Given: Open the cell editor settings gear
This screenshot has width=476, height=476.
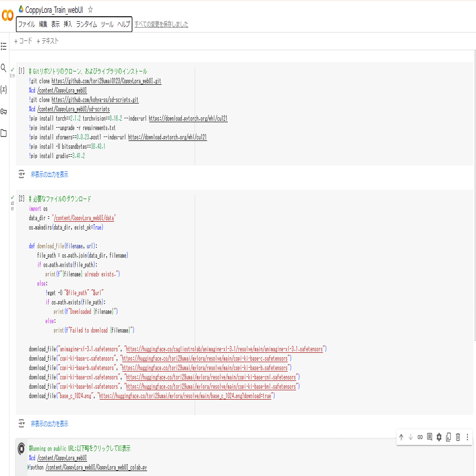Looking at the screenshot, I should point(439,437).
